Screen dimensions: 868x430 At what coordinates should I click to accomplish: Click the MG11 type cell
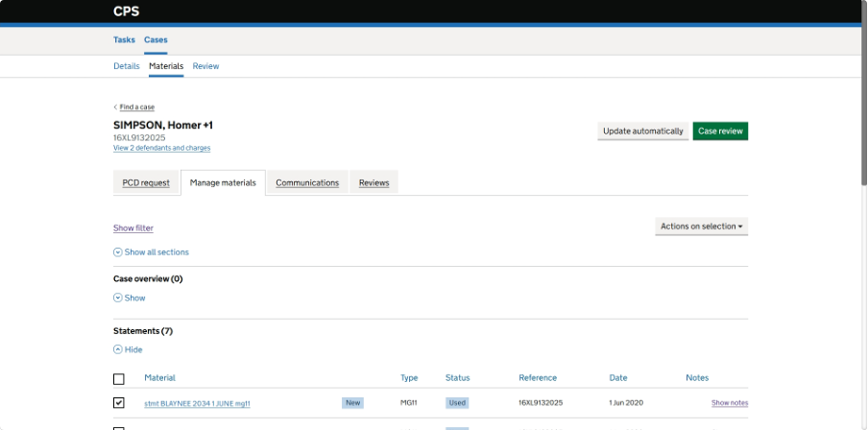(x=408, y=403)
